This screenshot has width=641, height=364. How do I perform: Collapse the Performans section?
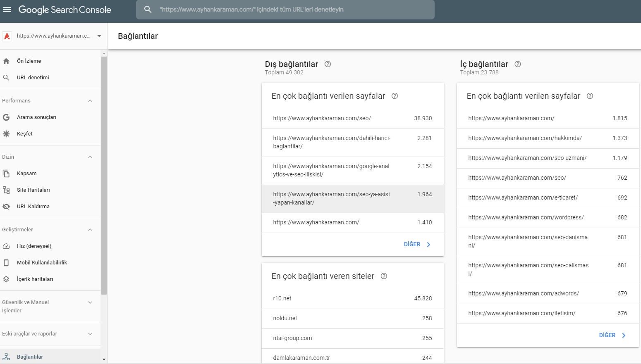(x=90, y=101)
